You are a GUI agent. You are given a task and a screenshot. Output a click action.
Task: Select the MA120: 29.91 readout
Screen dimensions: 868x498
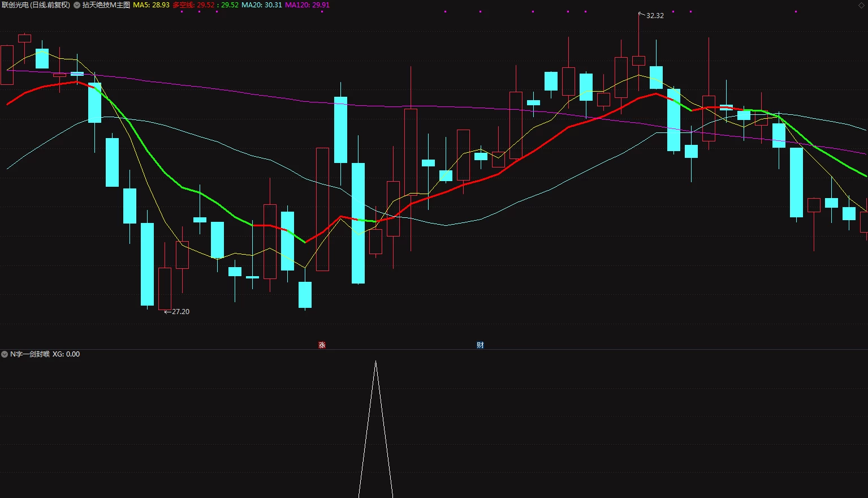[307, 5]
